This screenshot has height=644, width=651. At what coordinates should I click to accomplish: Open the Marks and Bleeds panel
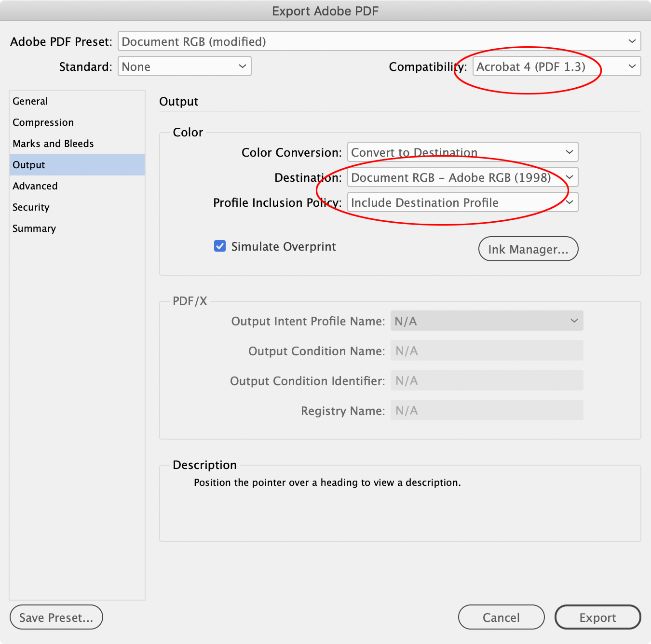[x=53, y=143]
